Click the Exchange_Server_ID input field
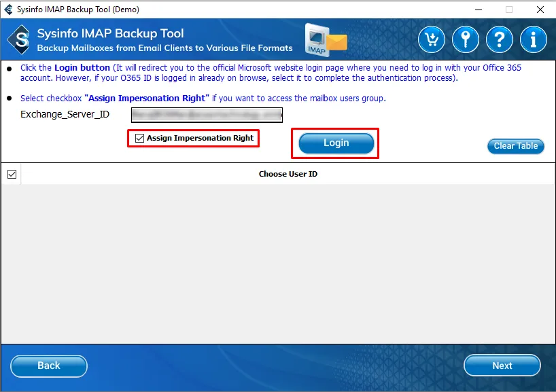Image resolution: width=556 pixels, height=392 pixels. 207,115
